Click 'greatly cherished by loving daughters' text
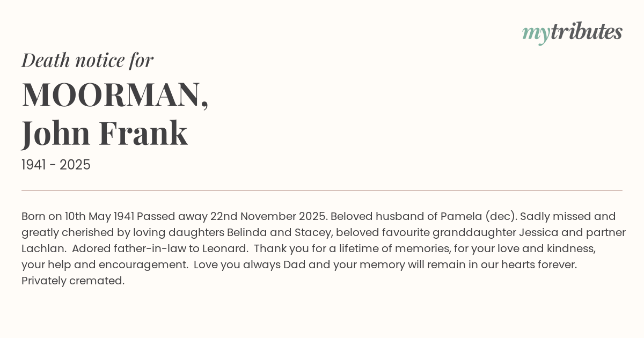 tap(122, 232)
